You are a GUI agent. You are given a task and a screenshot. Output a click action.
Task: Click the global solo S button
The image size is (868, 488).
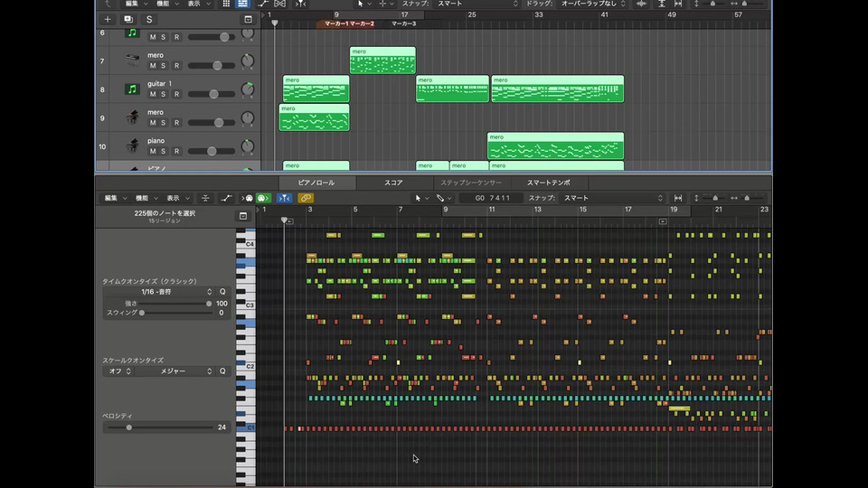click(149, 19)
